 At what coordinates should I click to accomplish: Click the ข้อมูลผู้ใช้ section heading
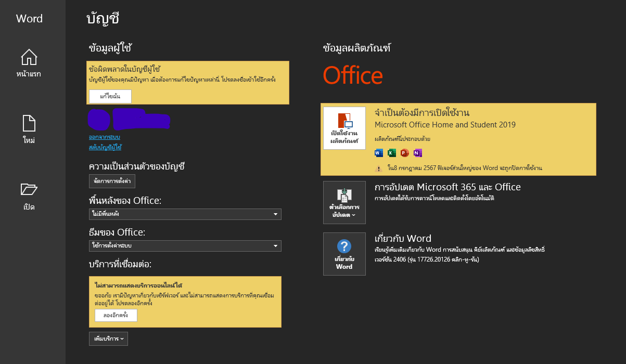point(110,48)
